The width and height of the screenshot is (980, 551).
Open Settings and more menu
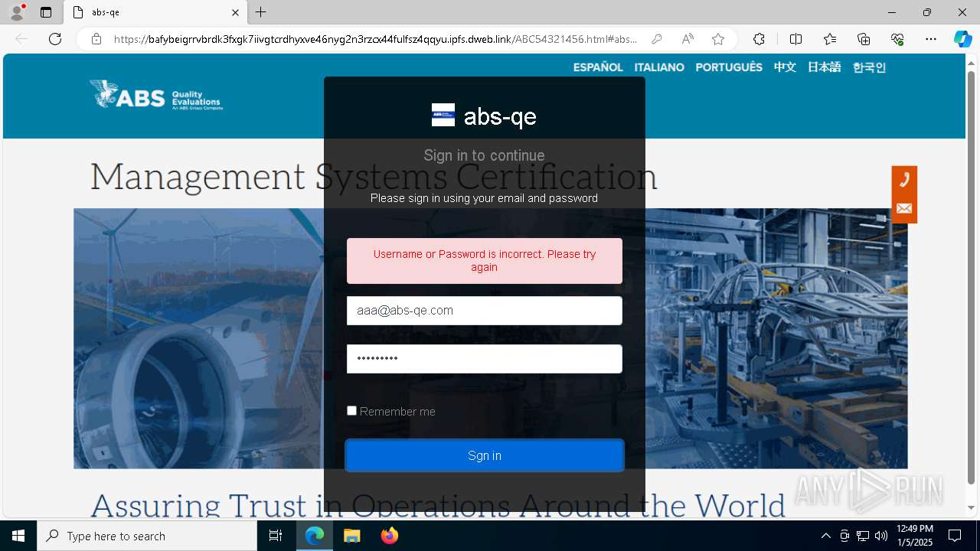point(931,39)
